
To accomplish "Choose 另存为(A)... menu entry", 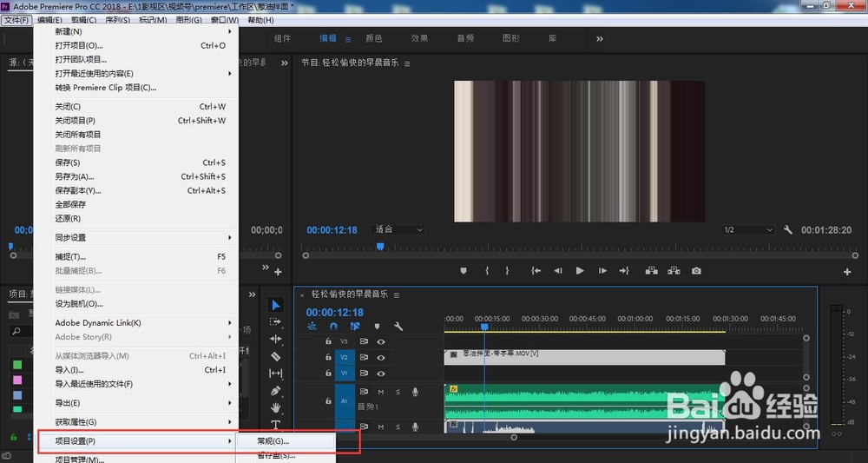I will (136, 176).
